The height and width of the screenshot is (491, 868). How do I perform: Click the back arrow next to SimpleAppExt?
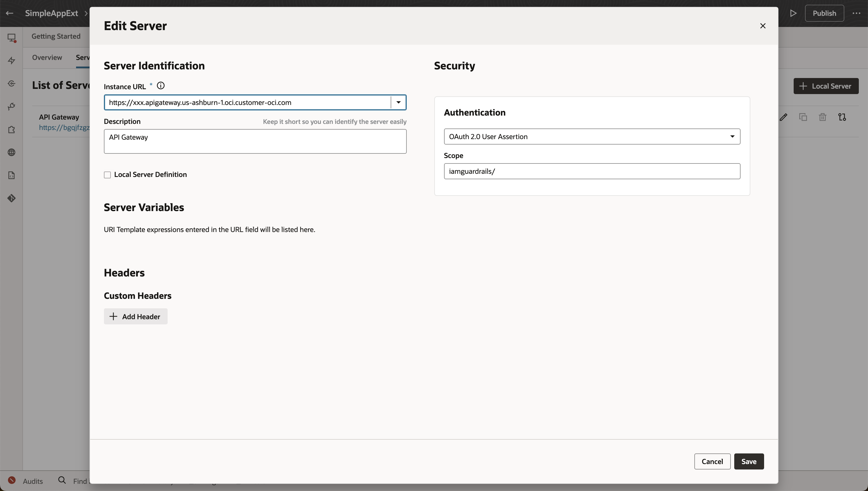click(x=9, y=13)
